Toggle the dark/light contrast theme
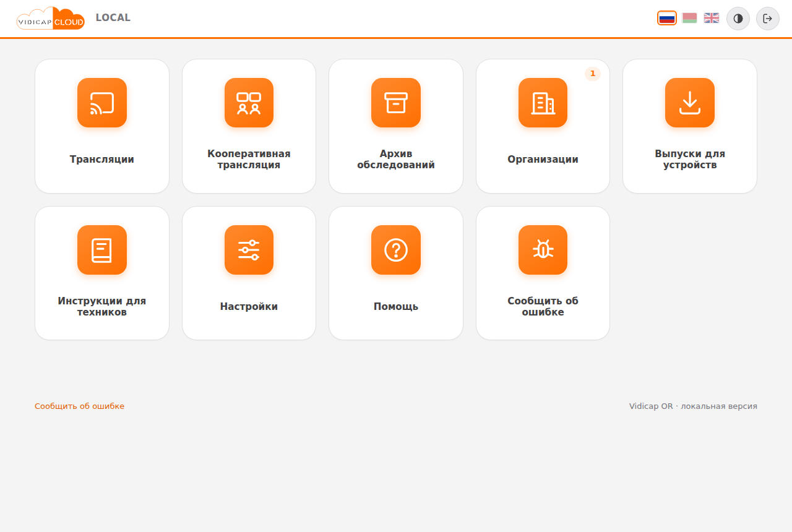The width and height of the screenshot is (792, 532). point(738,19)
